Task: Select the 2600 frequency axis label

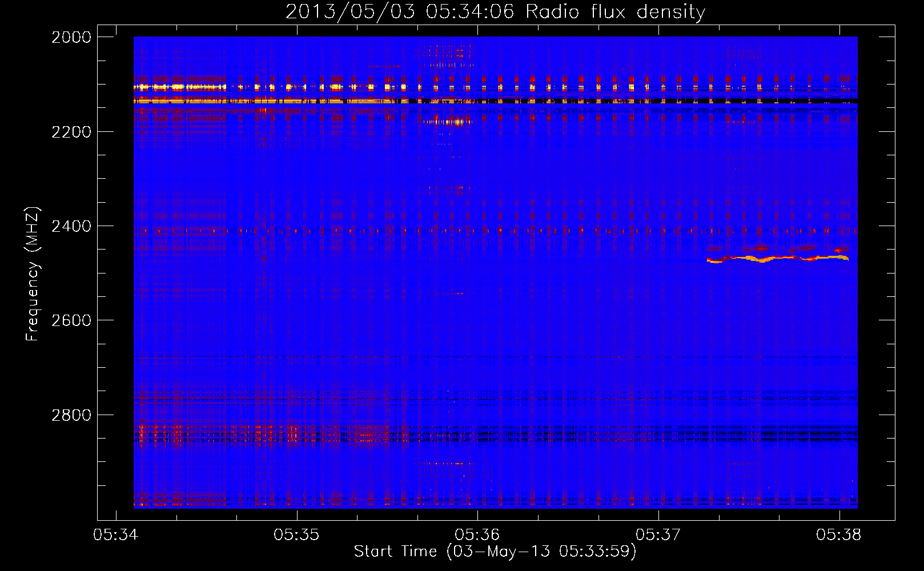Action: [x=71, y=320]
